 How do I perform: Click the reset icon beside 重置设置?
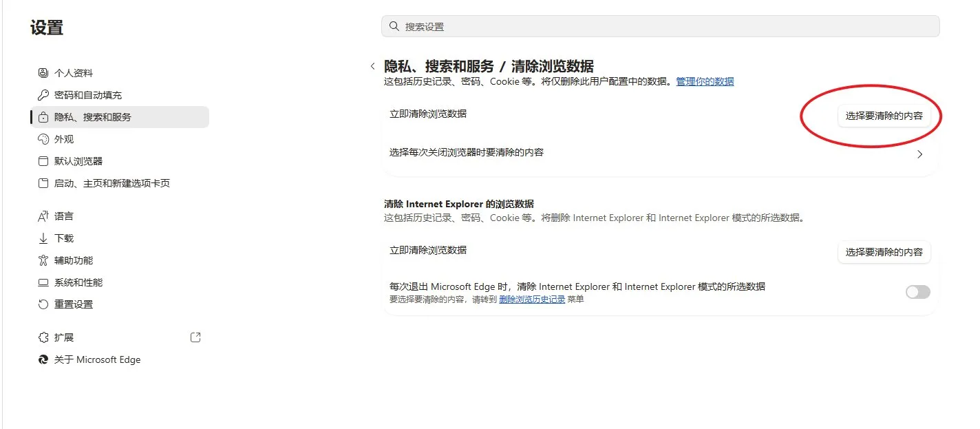tap(43, 304)
